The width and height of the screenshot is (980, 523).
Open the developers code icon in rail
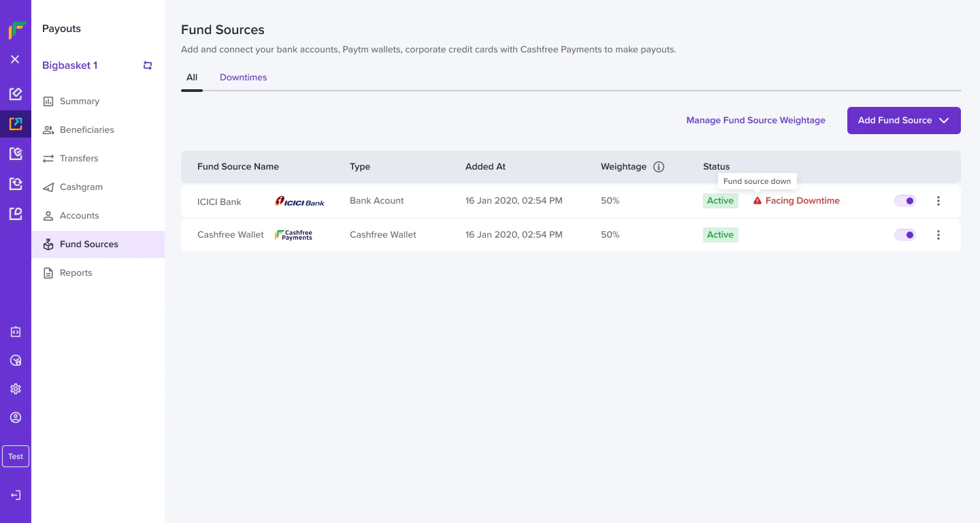16,332
